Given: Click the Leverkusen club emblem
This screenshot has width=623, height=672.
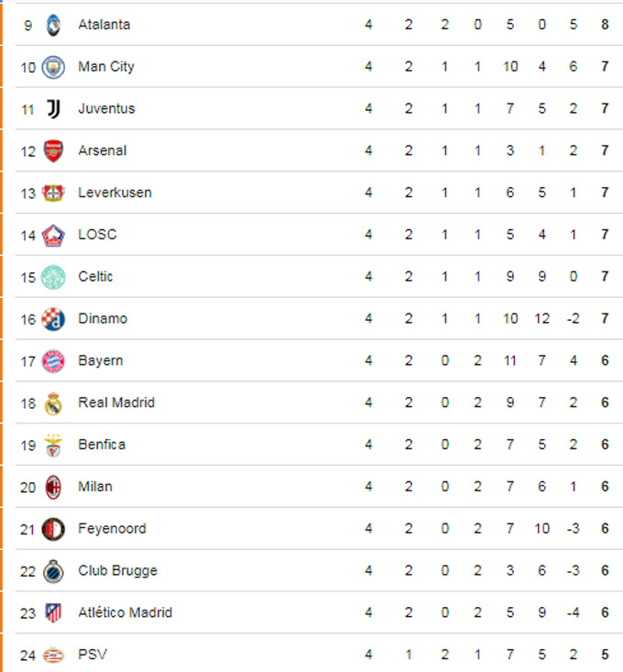Looking at the screenshot, I should tap(53, 193).
